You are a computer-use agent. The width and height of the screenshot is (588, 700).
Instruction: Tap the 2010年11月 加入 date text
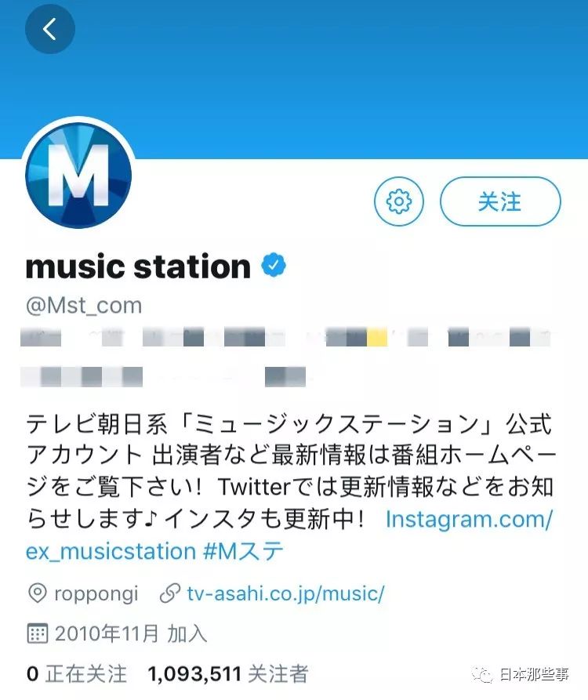(131, 633)
